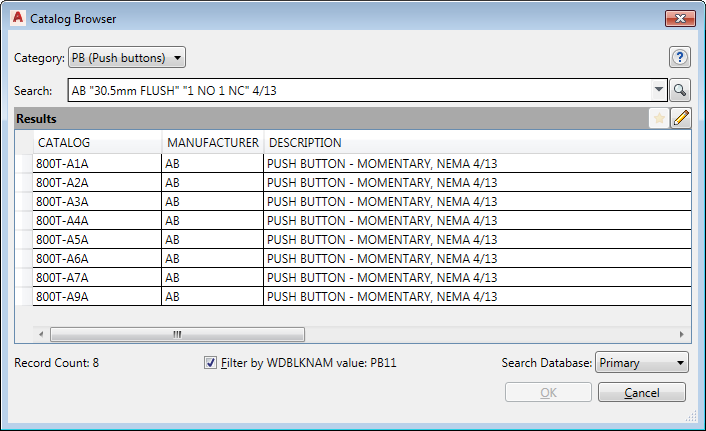Select catalog entry 800T-A6A

(x=97, y=259)
